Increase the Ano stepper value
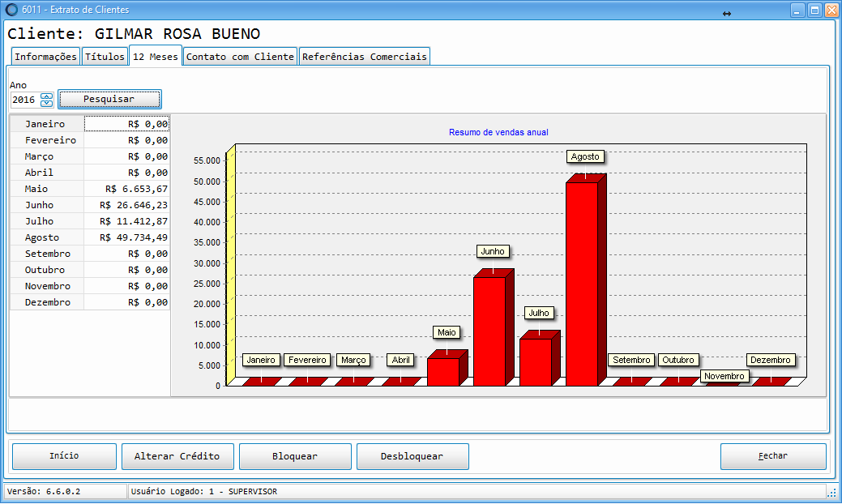 point(47,96)
